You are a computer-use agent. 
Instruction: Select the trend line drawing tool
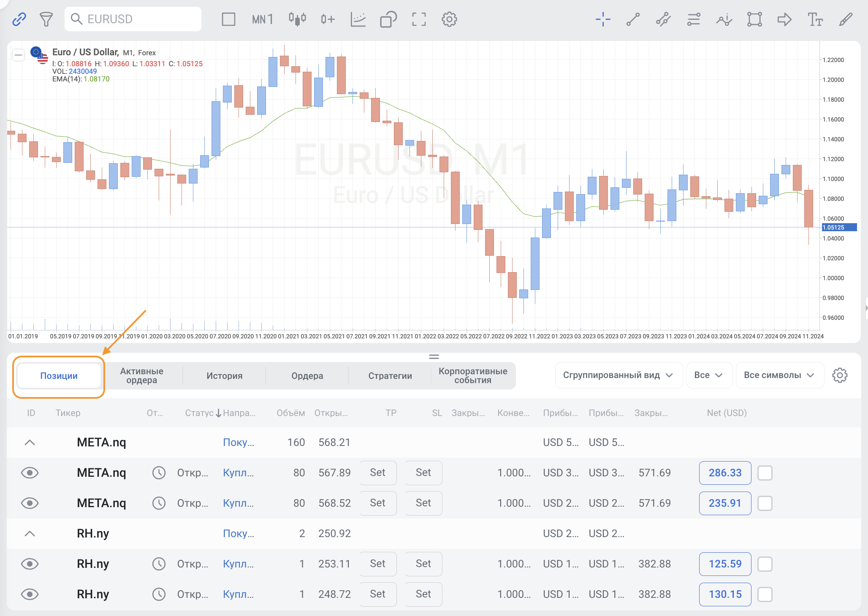[x=633, y=19]
